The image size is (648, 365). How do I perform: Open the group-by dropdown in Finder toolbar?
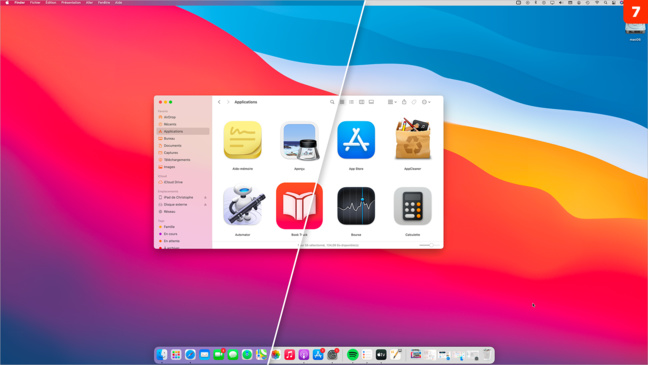point(392,102)
